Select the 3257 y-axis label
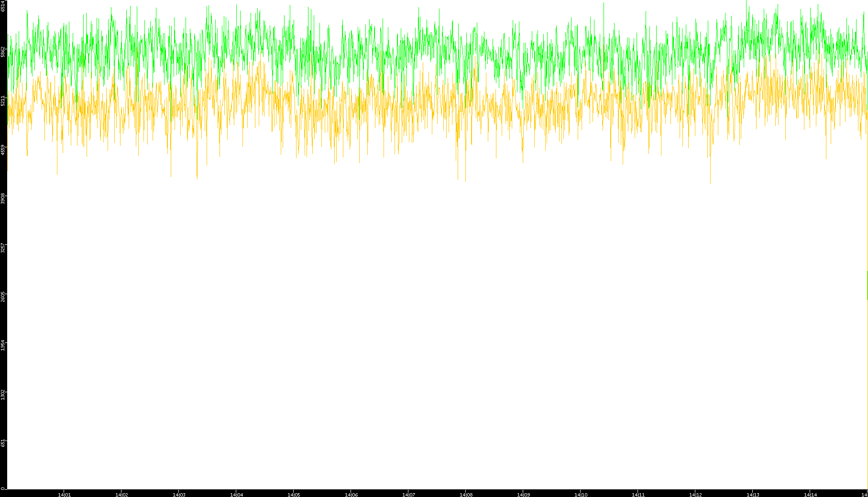Screen dimensions: 868x497 pos(3,247)
